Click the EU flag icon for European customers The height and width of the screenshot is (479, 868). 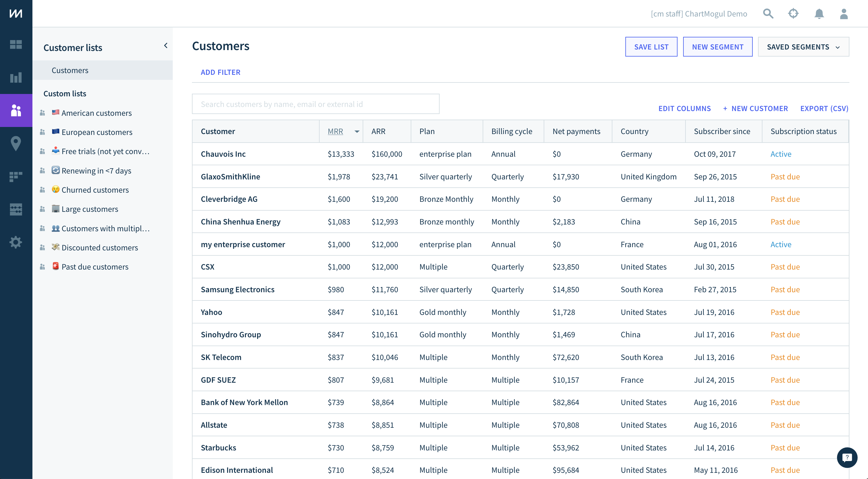tap(56, 132)
